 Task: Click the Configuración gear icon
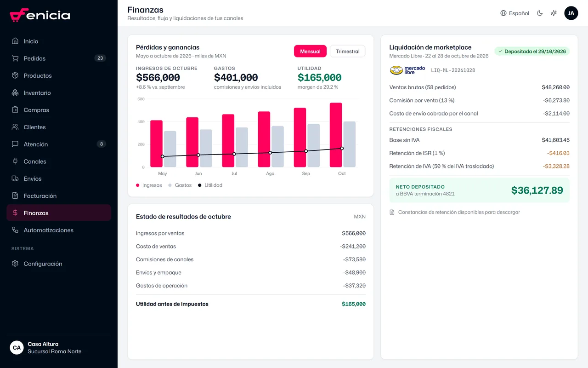pyautogui.click(x=15, y=264)
